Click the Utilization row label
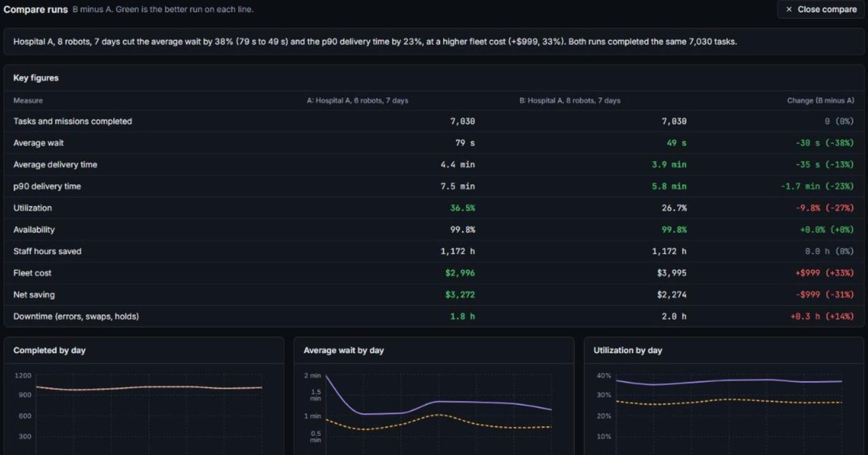Viewport: 868px width, 455px height. pyautogui.click(x=32, y=208)
